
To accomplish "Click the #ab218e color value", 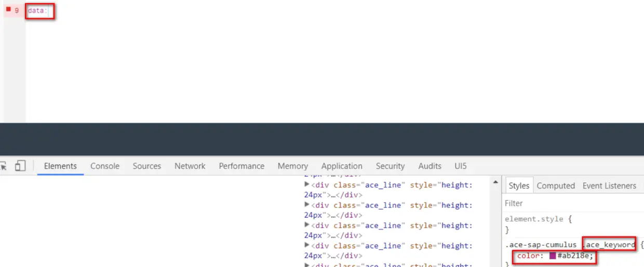I will click(574, 256).
